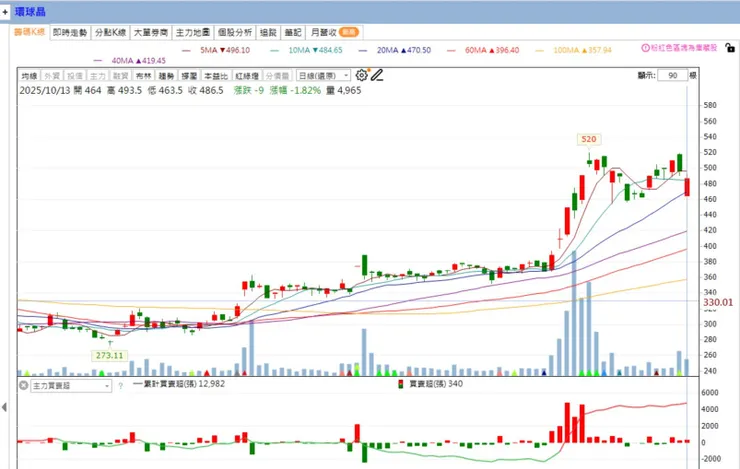Toggle the 本益比 overlay button
This screenshot has width=740, height=469.
216,75
